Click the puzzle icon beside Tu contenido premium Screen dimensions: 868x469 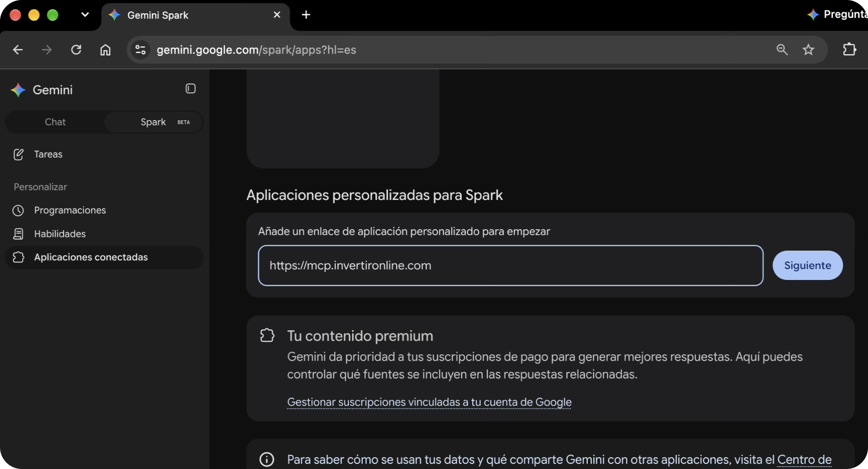(267, 335)
